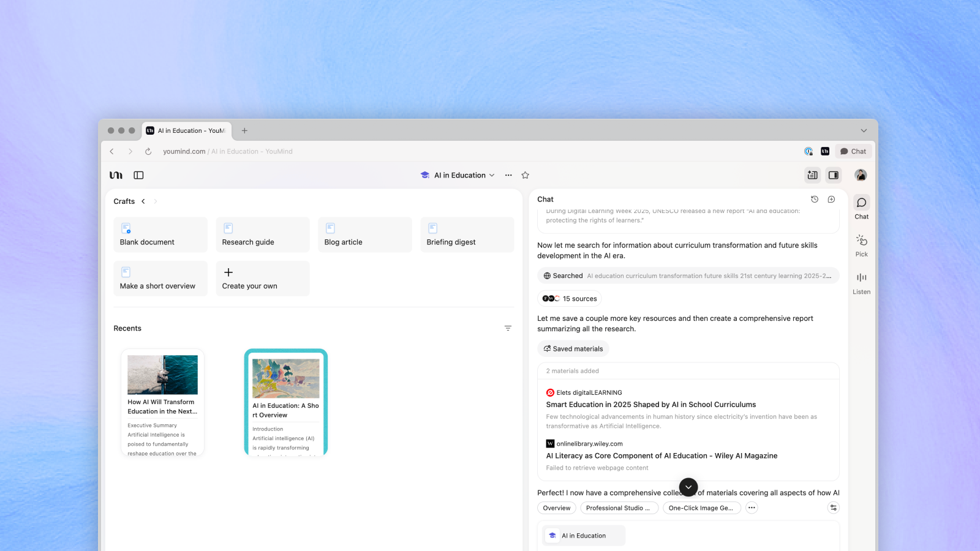The width and height of the screenshot is (980, 551).
Task: Expand the 15 sources list
Action: point(570,299)
